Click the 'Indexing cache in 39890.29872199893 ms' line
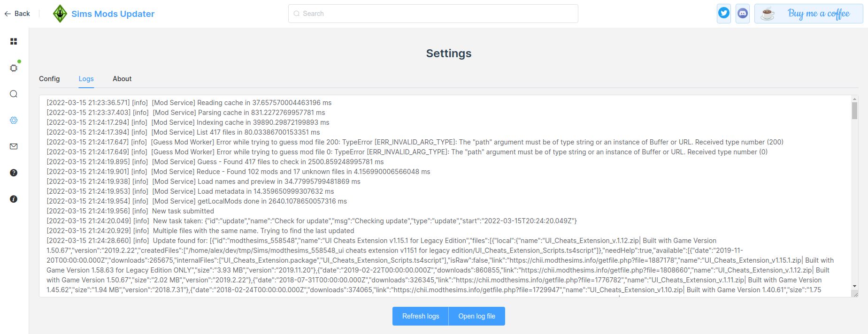 tap(188, 122)
